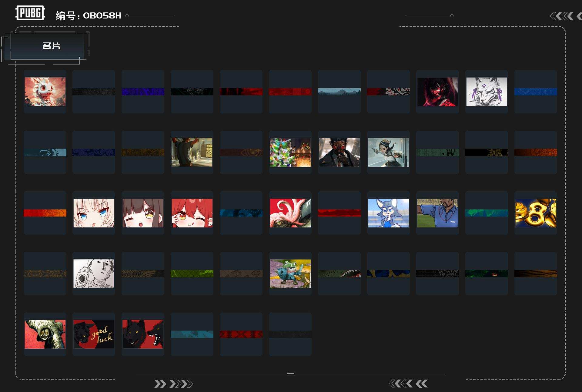This screenshot has height=392, width=582.
Task: Select the navy cloud-swirl band nameplate
Action: pyautogui.click(x=94, y=152)
